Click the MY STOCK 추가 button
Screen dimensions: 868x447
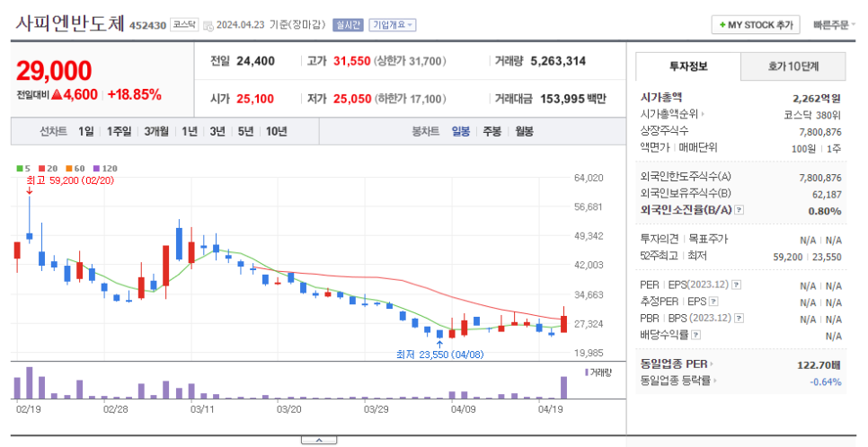pos(755,25)
